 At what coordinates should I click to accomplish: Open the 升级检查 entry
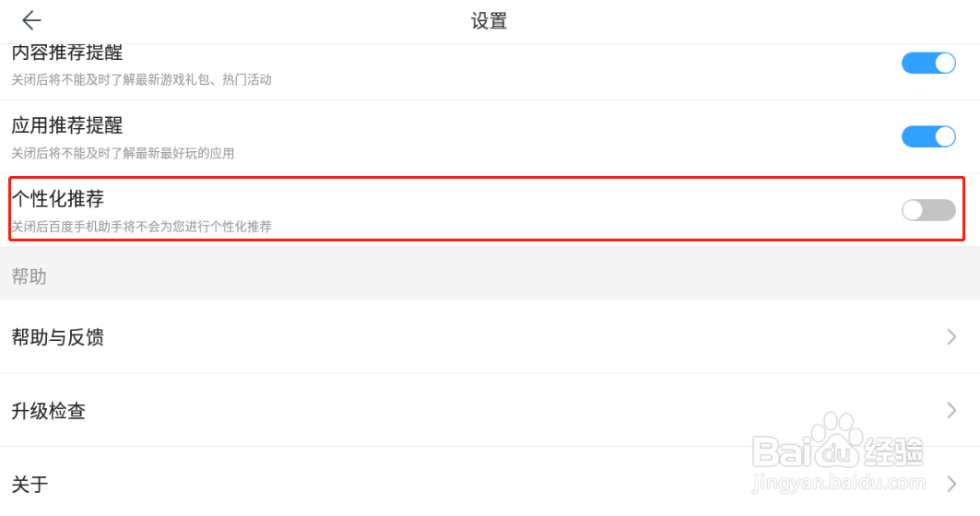(x=490, y=410)
